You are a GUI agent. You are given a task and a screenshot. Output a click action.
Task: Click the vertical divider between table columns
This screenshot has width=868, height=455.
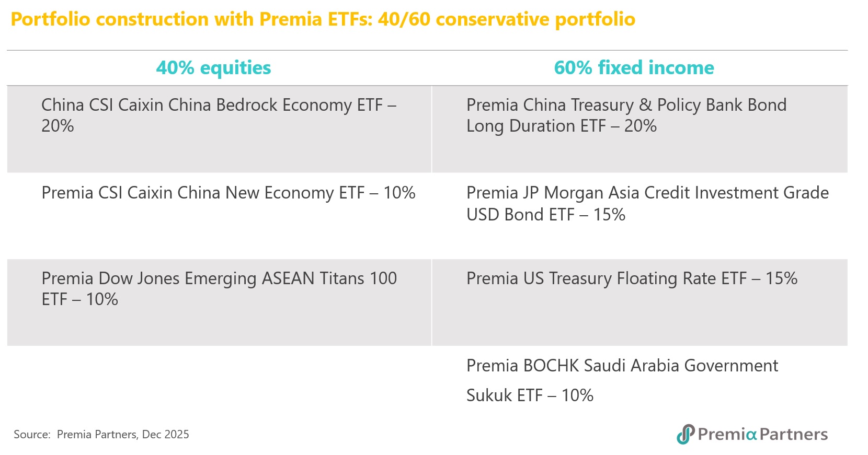[431, 215]
